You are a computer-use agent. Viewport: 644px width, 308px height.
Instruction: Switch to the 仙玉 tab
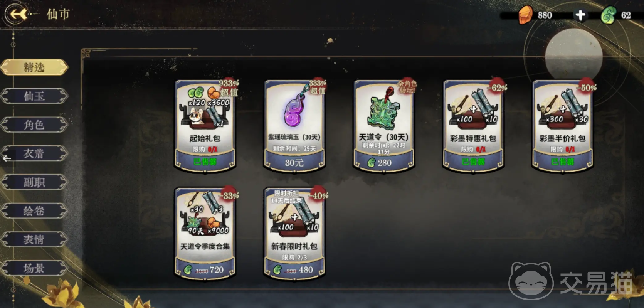click(x=34, y=96)
